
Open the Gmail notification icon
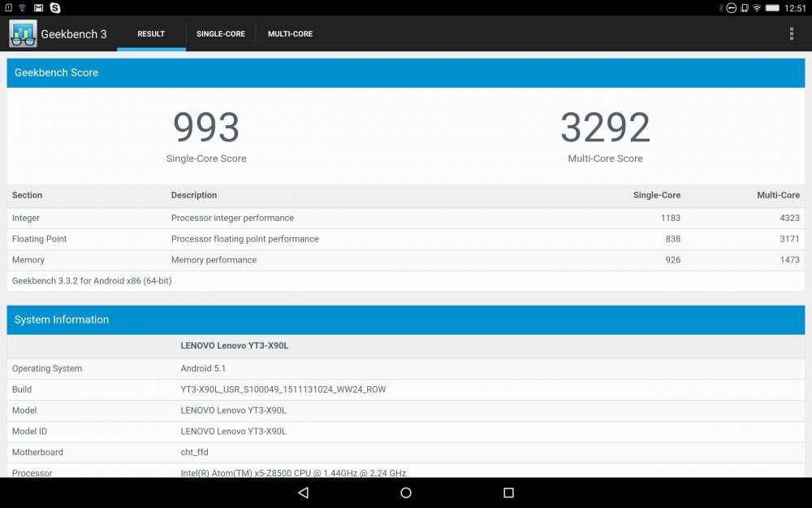click(x=38, y=7)
